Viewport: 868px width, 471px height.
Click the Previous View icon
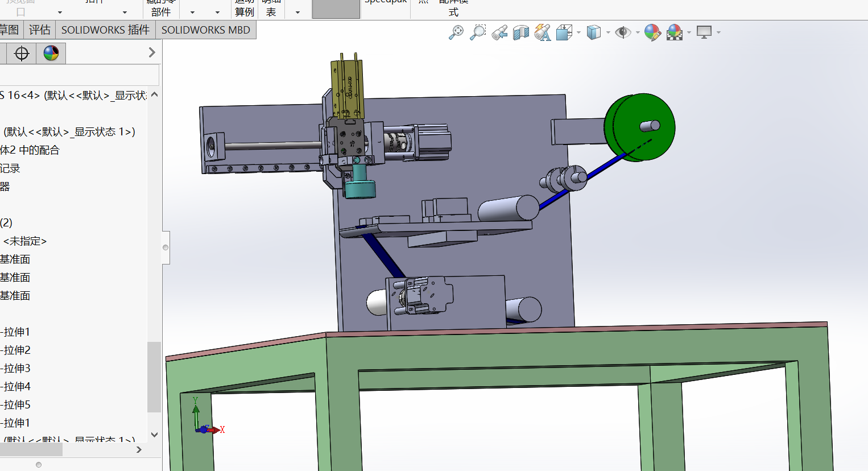(499, 33)
